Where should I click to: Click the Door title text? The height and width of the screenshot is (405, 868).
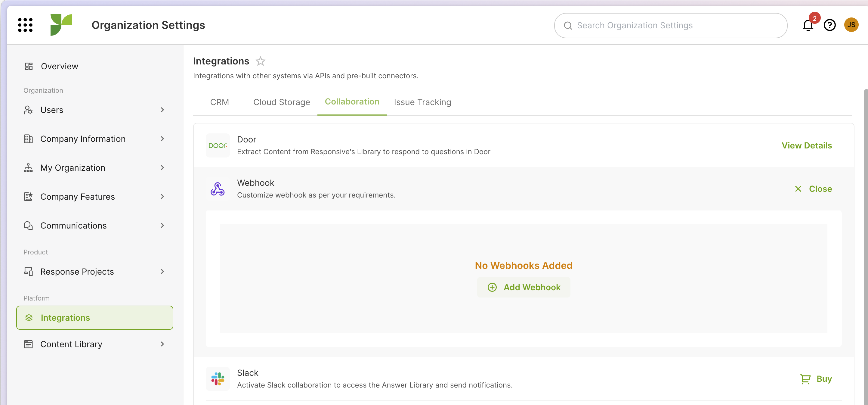pos(246,140)
